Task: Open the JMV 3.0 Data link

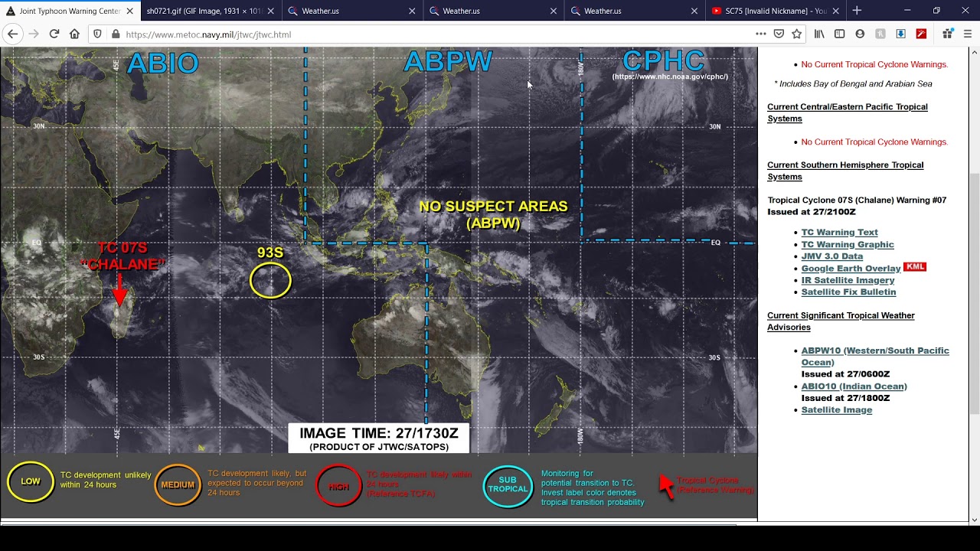Action: point(831,256)
